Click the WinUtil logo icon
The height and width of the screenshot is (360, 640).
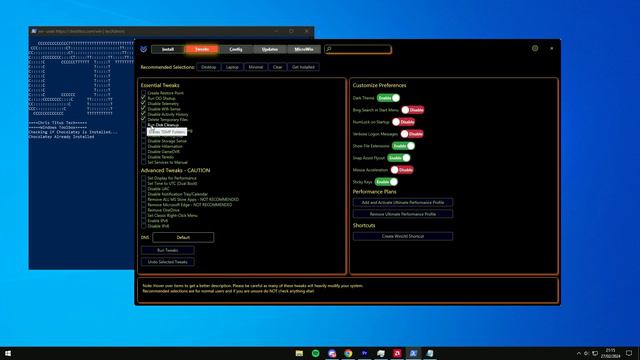pyautogui.click(x=144, y=49)
